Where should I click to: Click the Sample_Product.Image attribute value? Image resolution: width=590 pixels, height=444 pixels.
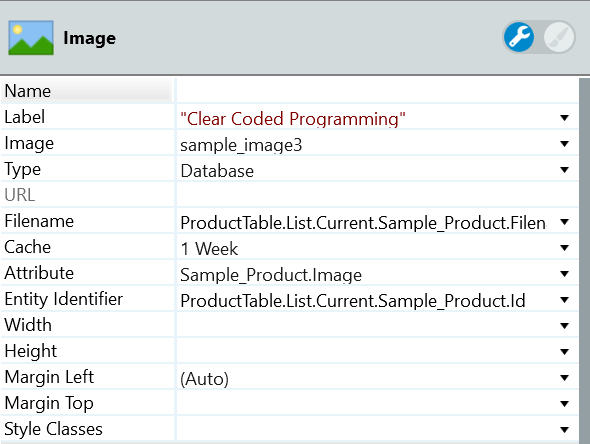click(271, 275)
